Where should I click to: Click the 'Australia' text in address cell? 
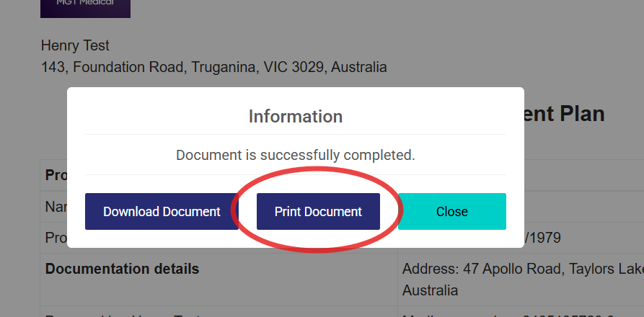tap(430, 291)
